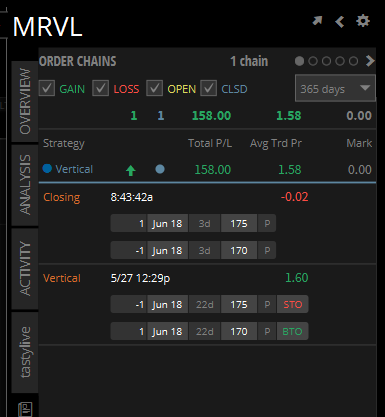
Task: Click the 5/27 12:29p timestamp
Action: tap(140, 278)
